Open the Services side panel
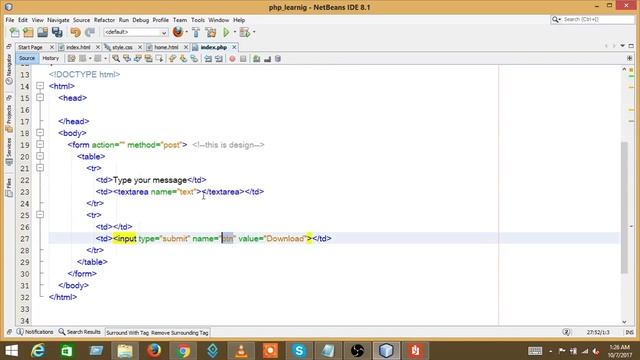The image size is (640, 360). (x=9, y=151)
